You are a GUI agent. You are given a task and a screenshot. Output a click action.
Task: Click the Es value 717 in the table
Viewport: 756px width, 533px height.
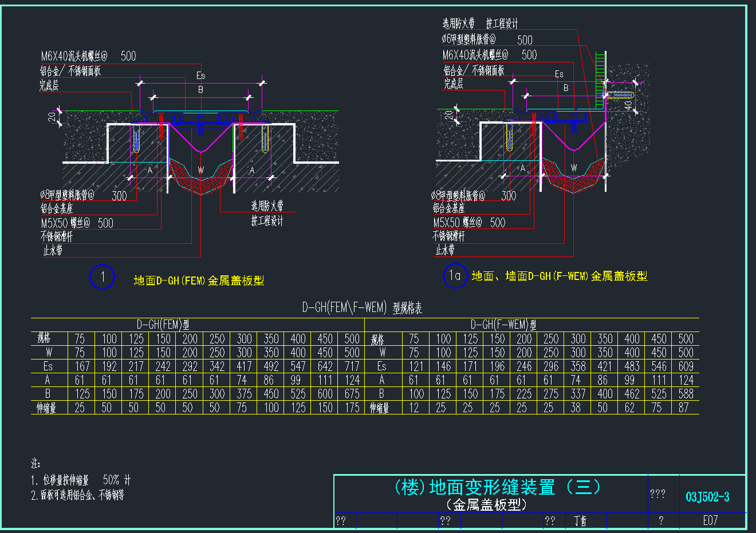point(352,366)
